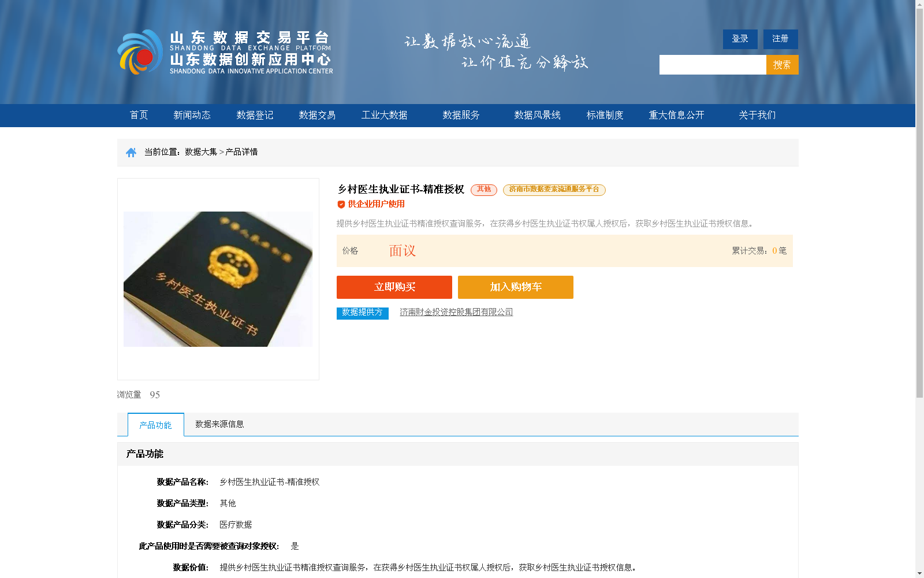Open the 工业大数据 menu item
The image size is (924, 578).
pos(385,115)
